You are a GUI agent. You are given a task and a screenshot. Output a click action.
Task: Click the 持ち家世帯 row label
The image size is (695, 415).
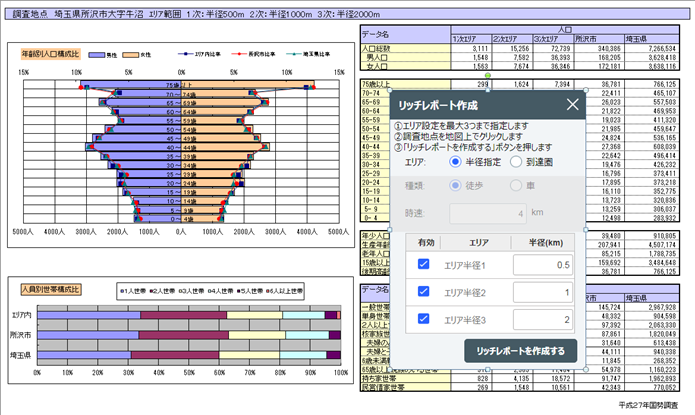[x=379, y=379]
